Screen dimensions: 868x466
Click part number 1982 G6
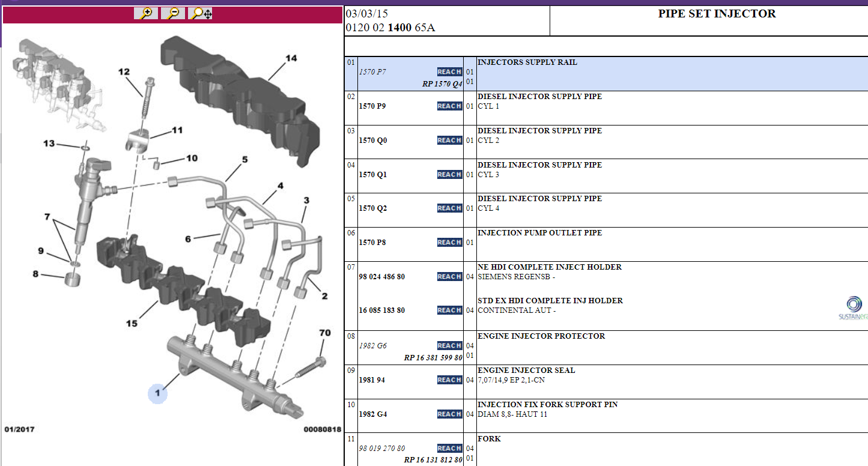coord(373,346)
